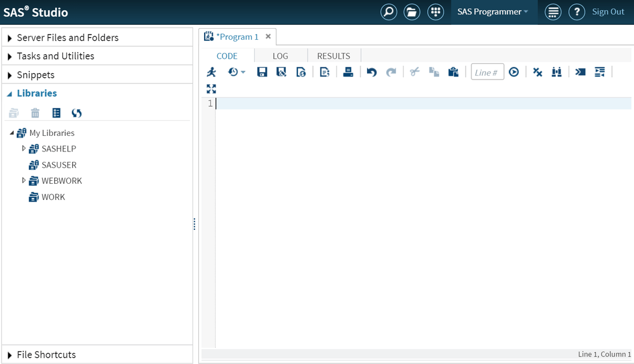
Task: Click the Cut scissors icon
Action: click(414, 72)
